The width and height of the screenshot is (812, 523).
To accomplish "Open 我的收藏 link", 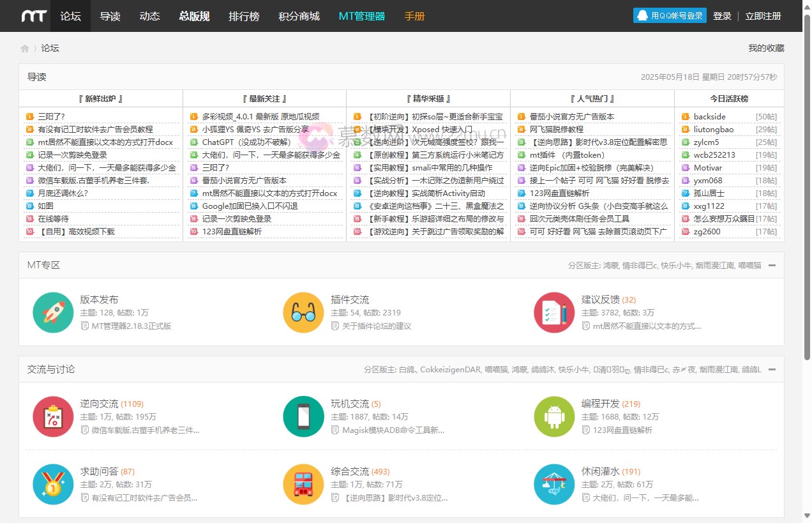I will [x=766, y=48].
